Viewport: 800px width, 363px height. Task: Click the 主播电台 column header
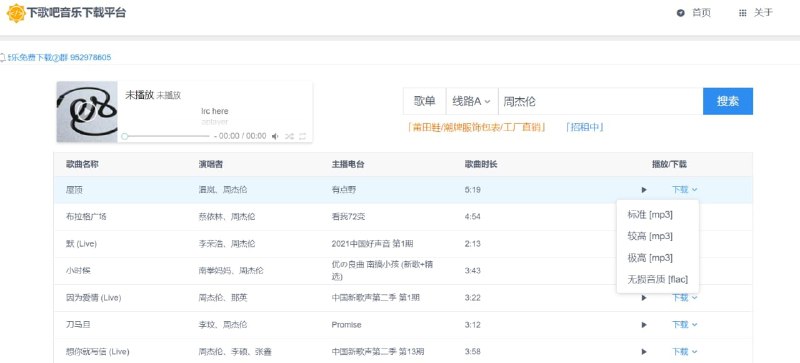(x=348, y=164)
